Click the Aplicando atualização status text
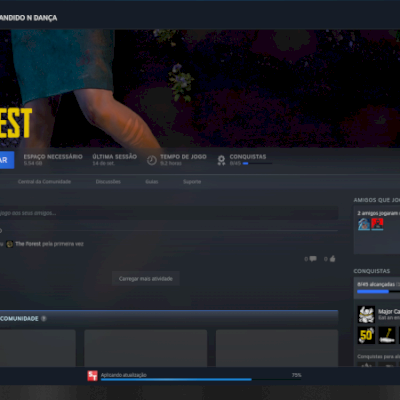 tap(124, 375)
